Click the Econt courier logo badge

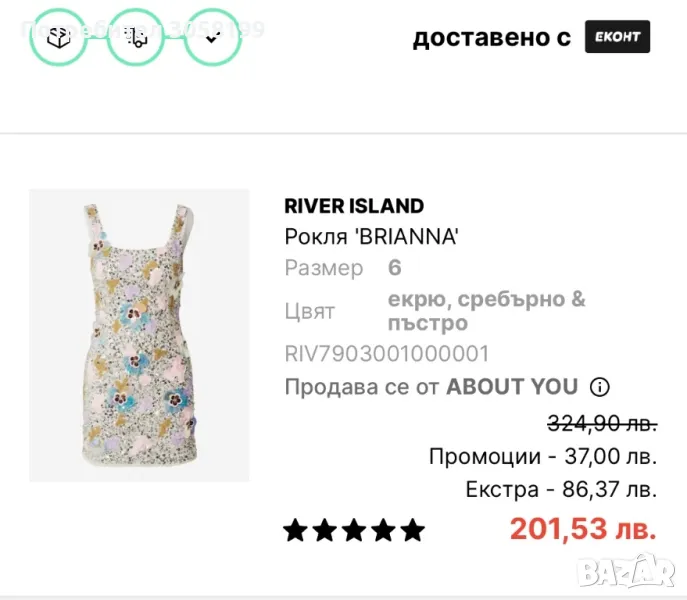[618, 37]
